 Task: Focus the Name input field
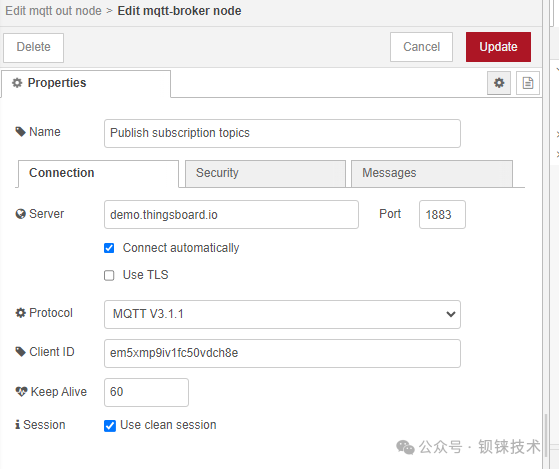tap(282, 133)
